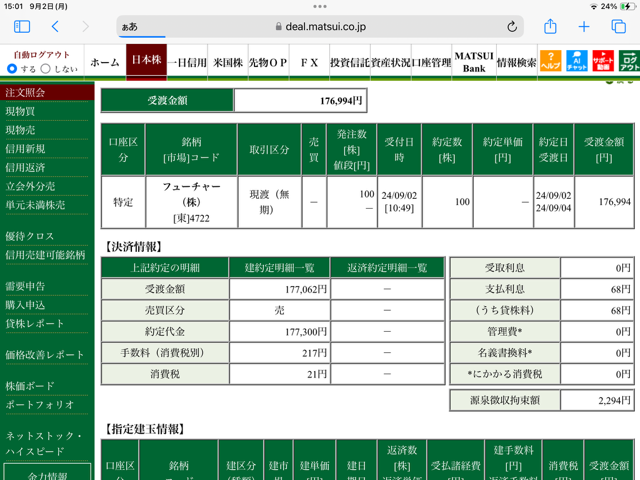Screen dimensions: 640x480
Task: Open 信用返済 in the sidebar
Action: (x=25, y=168)
